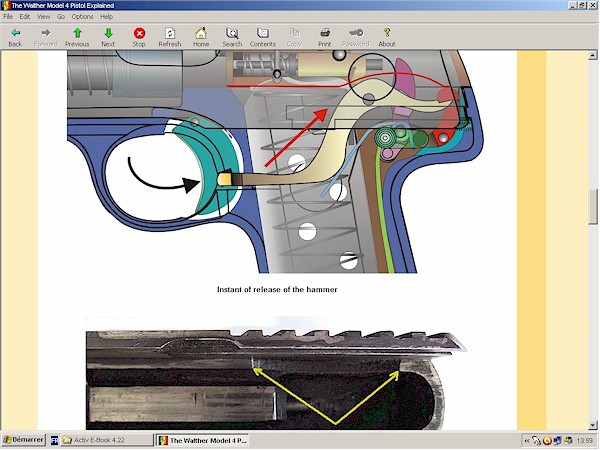Go to the Next page with green down arrow
Image resolution: width=600 pixels, height=450 pixels.
(x=108, y=33)
